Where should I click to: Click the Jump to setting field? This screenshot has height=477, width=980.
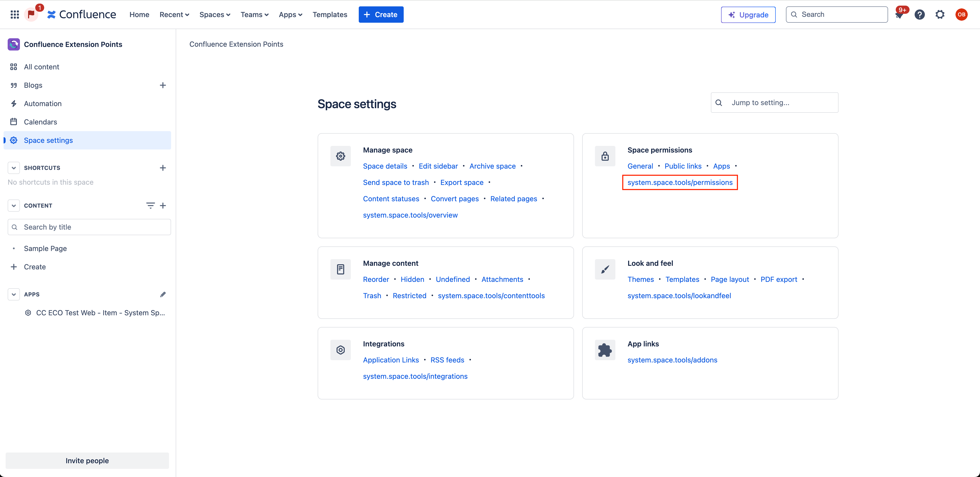(774, 103)
